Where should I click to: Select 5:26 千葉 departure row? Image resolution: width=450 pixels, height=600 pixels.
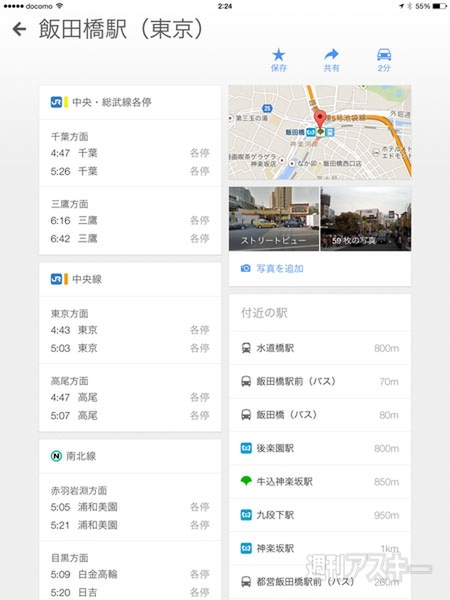[x=130, y=171]
